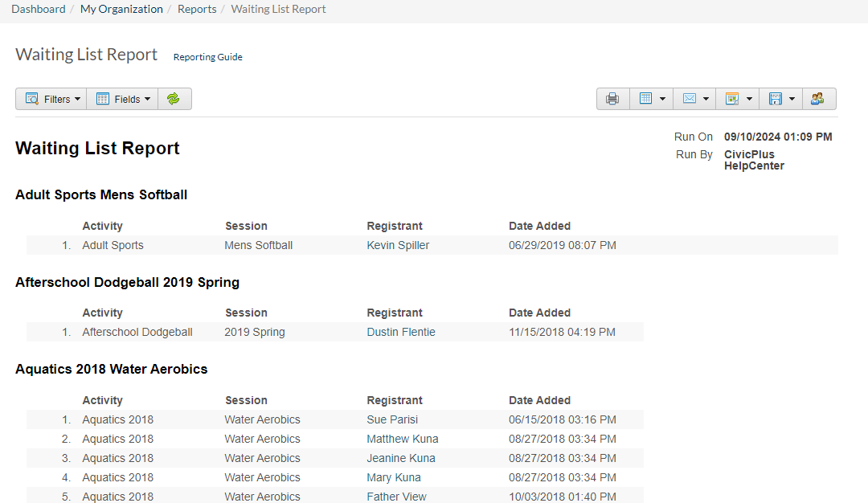Click Waiting List Report breadcrumb text

(278, 10)
